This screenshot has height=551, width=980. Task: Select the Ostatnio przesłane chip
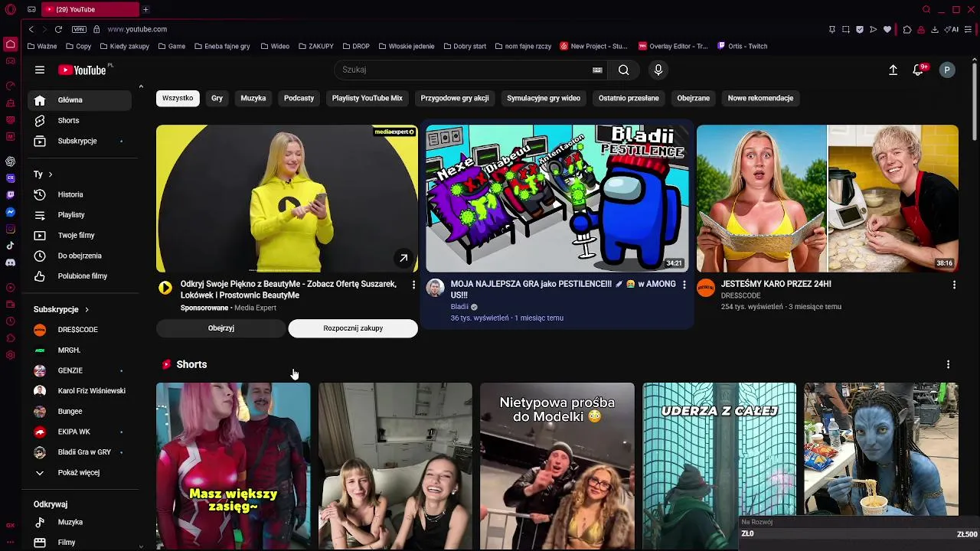[x=629, y=98]
